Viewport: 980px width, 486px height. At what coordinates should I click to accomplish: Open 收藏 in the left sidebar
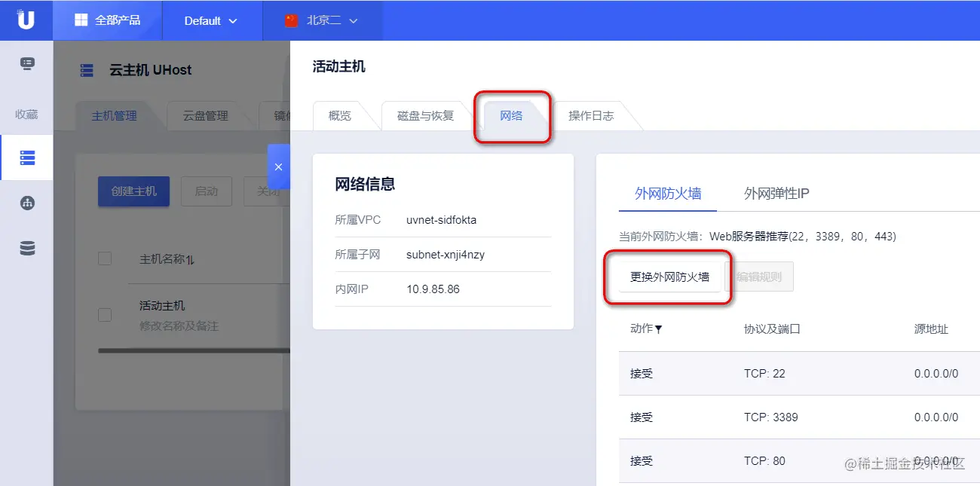pos(26,115)
